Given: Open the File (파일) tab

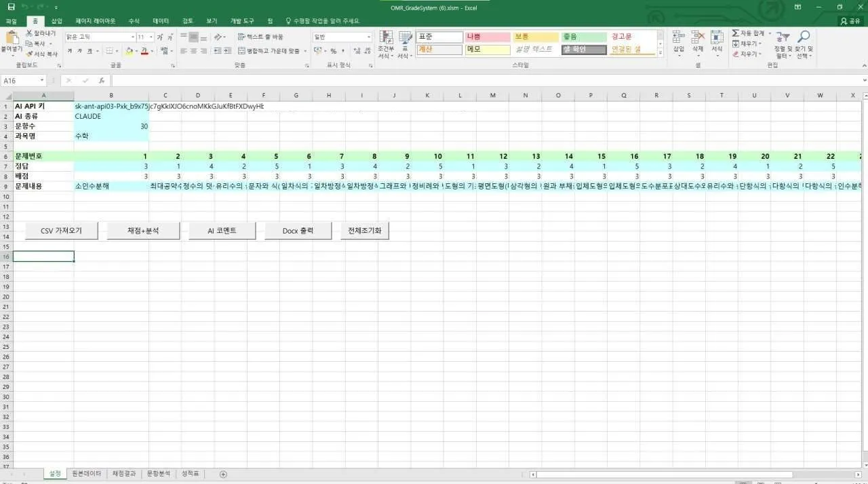Looking at the screenshot, I should click(12, 21).
